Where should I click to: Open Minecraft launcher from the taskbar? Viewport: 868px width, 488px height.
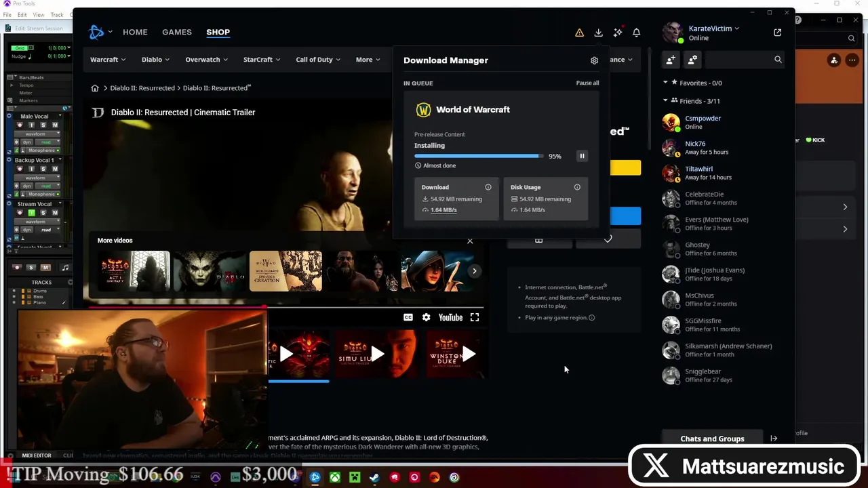355,477
